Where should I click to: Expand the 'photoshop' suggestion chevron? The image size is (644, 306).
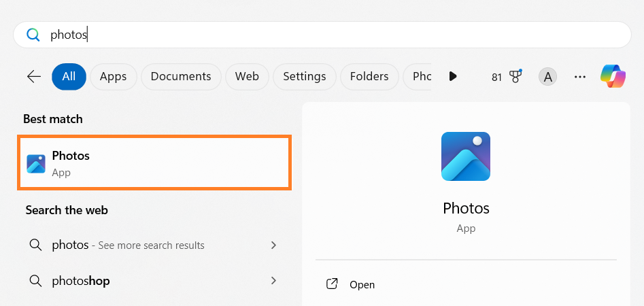273,280
